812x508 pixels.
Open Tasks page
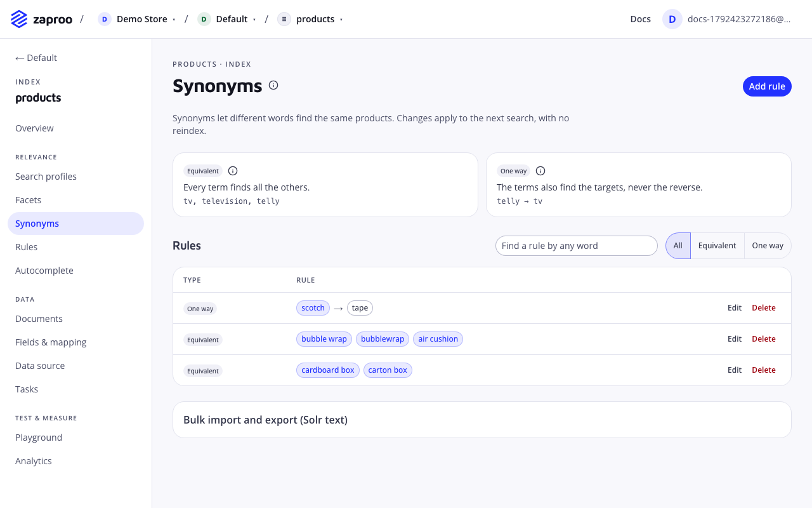click(x=75, y=389)
